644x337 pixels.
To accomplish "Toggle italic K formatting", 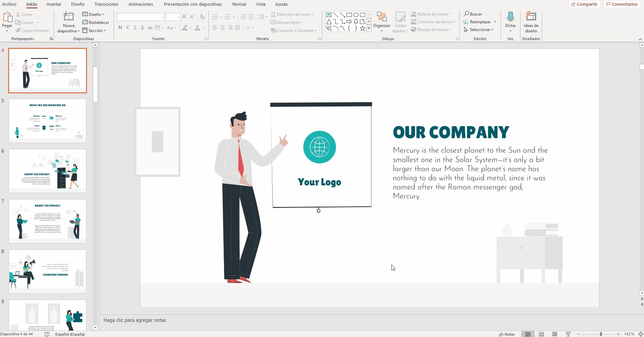I will (x=128, y=28).
